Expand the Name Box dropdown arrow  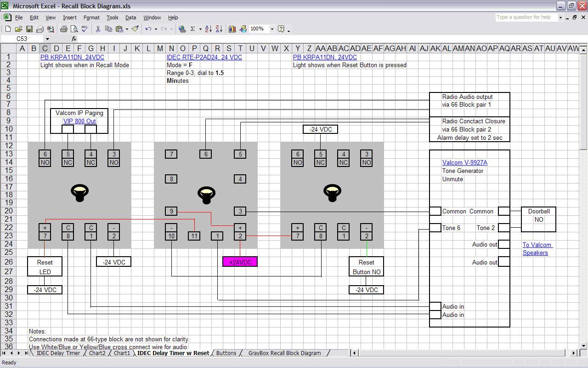point(47,39)
